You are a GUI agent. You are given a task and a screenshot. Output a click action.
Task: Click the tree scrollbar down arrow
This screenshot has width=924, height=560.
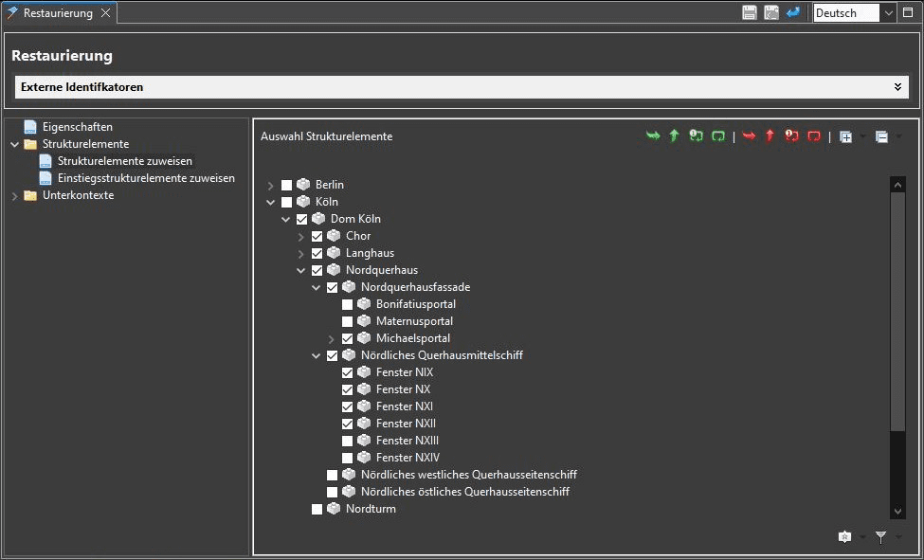point(897,511)
